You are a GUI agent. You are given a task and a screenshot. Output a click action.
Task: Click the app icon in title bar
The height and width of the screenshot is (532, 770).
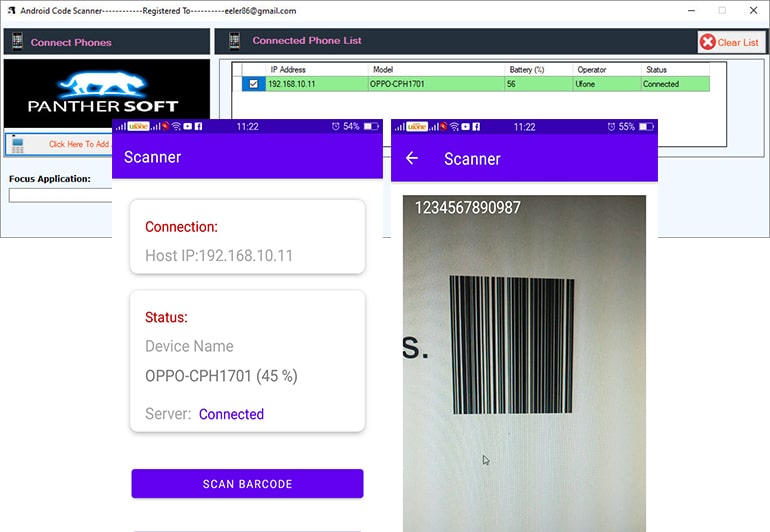pyautogui.click(x=12, y=10)
